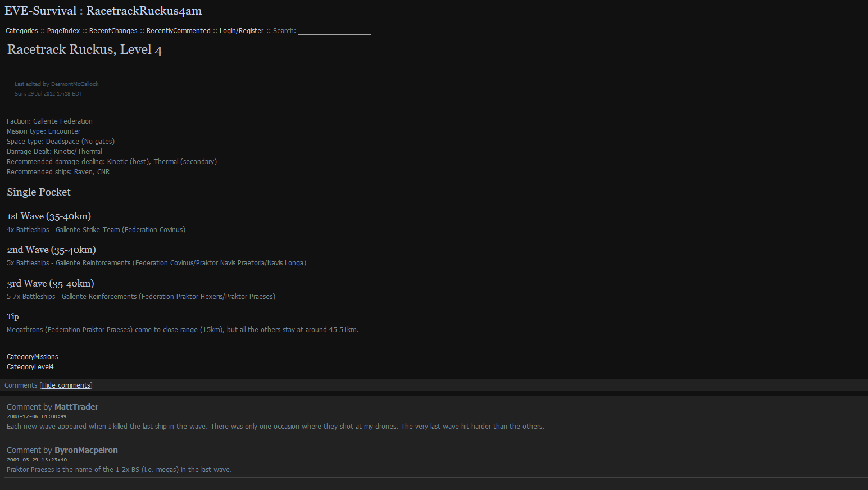Open the CategoryMissions link
The image size is (868, 490).
coord(32,357)
